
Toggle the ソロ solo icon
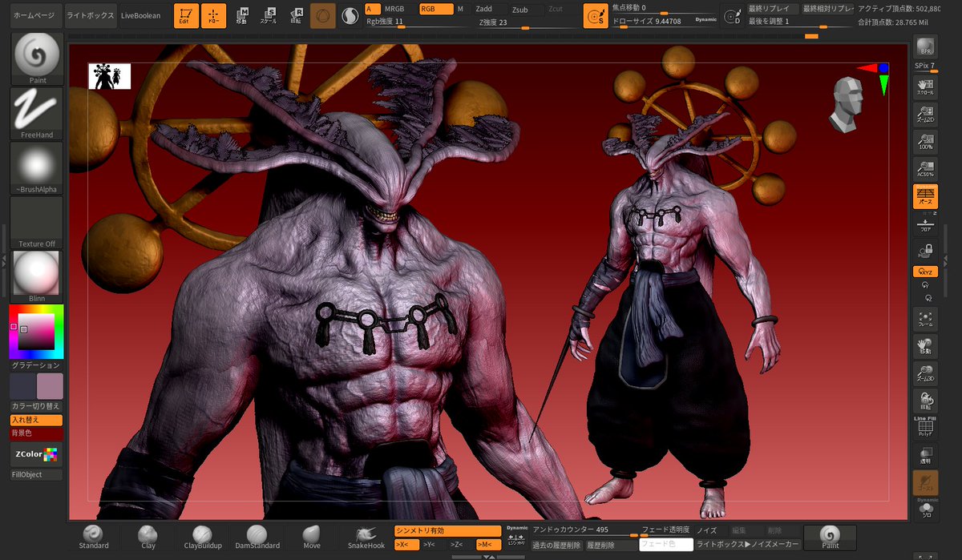tap(926, 509)
